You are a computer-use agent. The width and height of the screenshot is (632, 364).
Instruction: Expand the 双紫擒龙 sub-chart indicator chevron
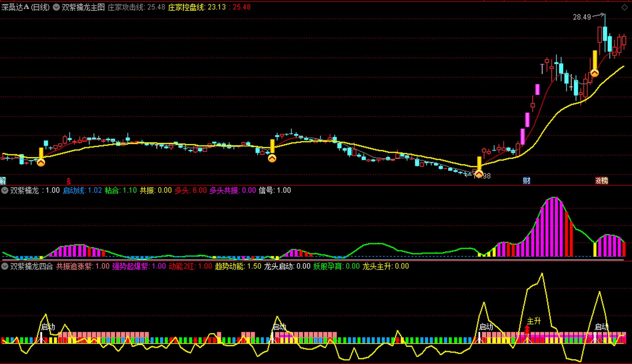(x=5, y=190)
